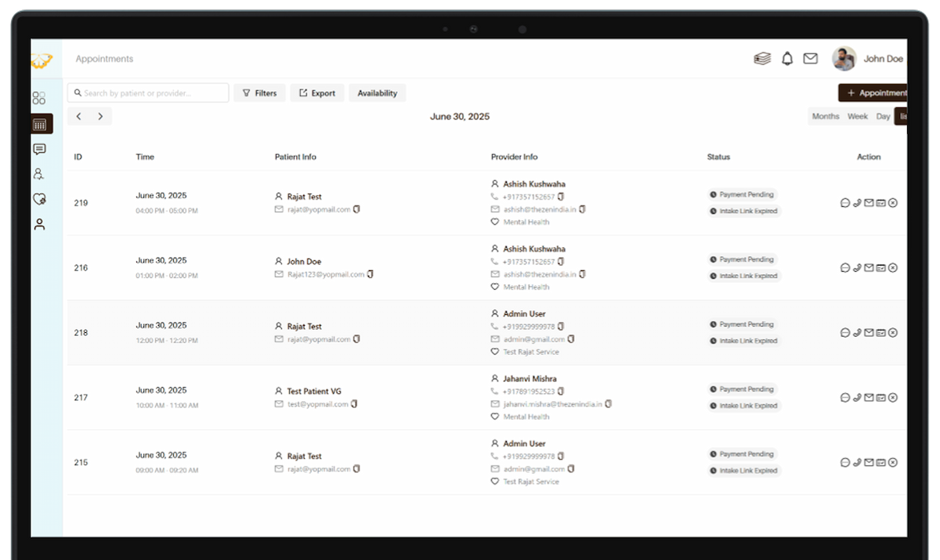
Task: Open the Filters dropdown
Action: tap(259, 93)
